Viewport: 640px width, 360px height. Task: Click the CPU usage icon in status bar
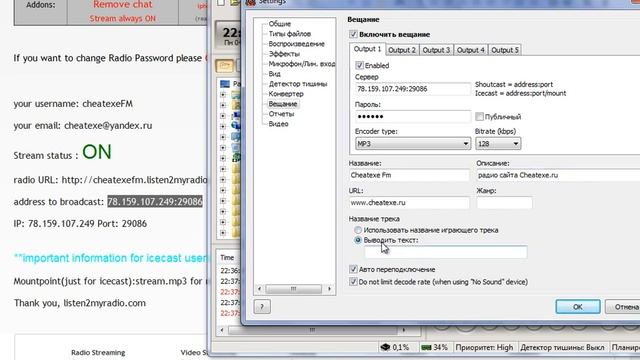coord(385,347)
